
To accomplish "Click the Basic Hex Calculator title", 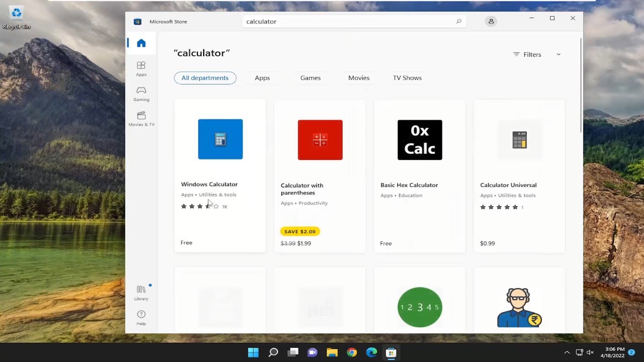I will (409, 185).
